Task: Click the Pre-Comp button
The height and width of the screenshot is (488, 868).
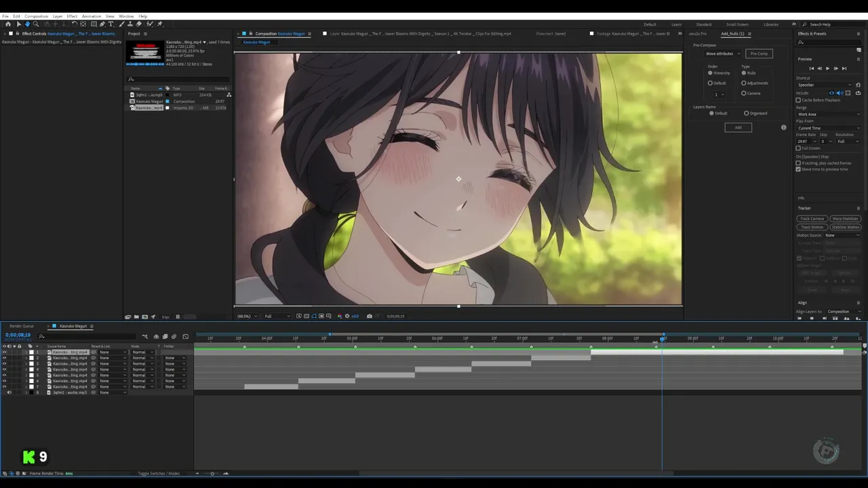Action: pyautogui.click(x=759, y=54)
